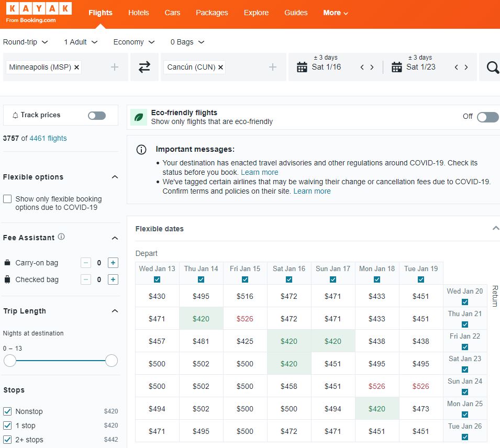500x448 pixels.
Task: Click the carry-on bag icon
Action: coord(7,263)
